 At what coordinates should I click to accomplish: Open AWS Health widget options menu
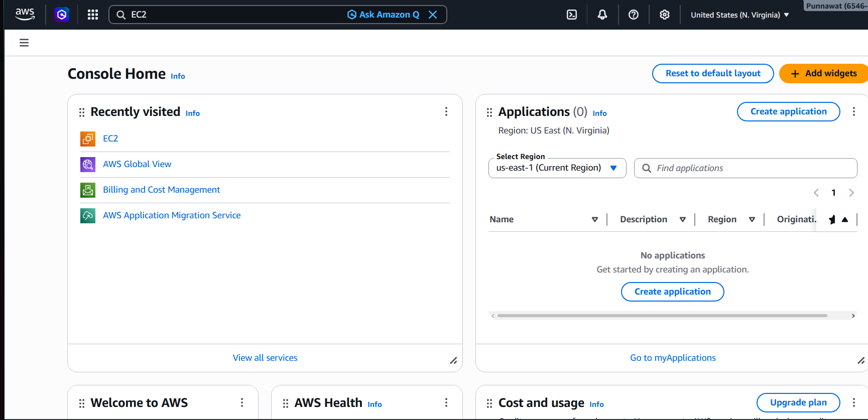click(x=446, y=402)
